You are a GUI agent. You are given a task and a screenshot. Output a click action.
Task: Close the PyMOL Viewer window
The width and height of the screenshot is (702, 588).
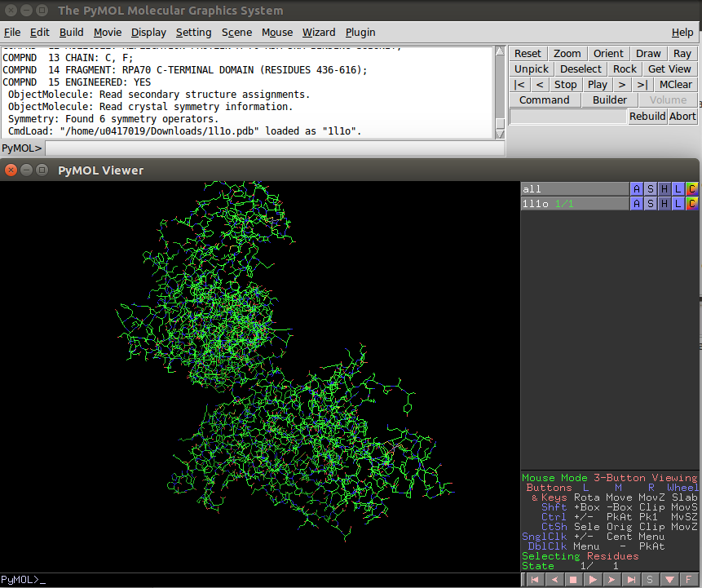click(11, 170)
